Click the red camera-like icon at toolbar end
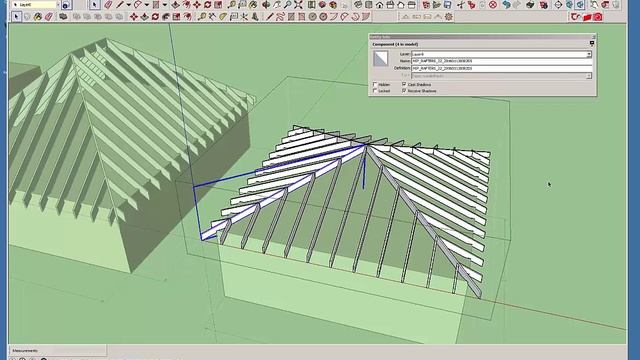Image resolution: width=640 pixels, height=360 pixels. point(598,17)
